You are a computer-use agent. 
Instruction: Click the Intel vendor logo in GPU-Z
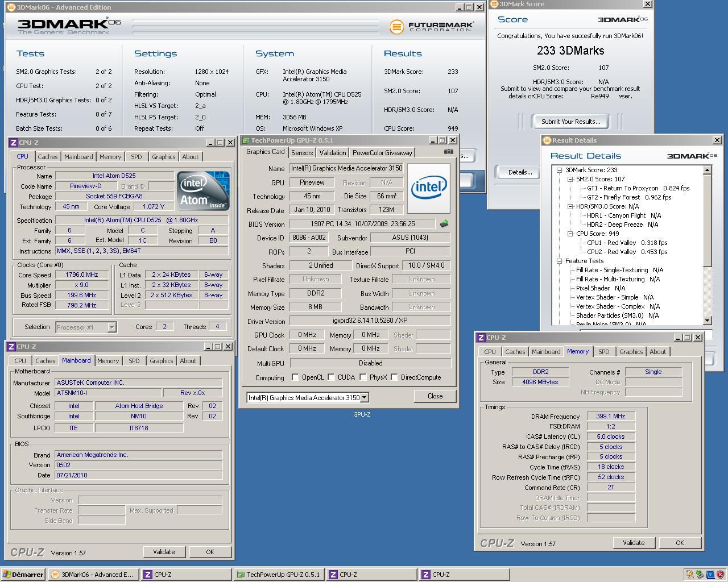click(429, 188)
